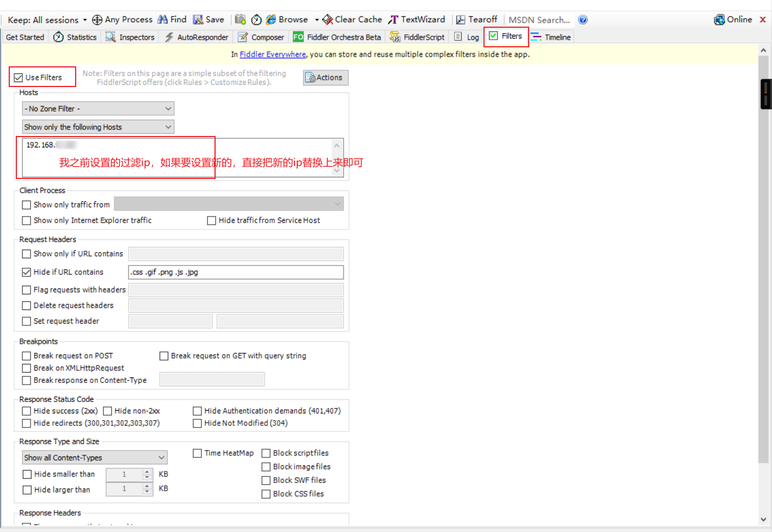Click the Hide if URL contains text field

(x=236, y=273)
